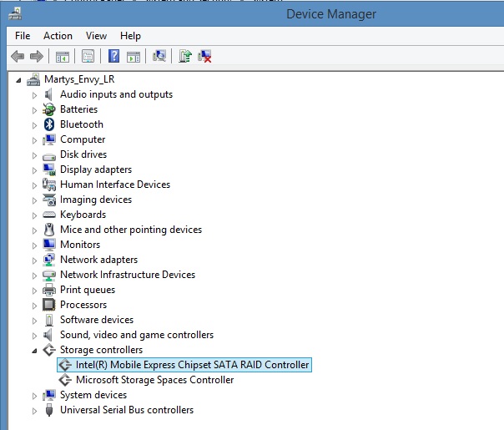Expand the Network adapters node
Image resolution: width=504 pixels, height=430 pixels.
pyautogui.click(x=34, y=260)
